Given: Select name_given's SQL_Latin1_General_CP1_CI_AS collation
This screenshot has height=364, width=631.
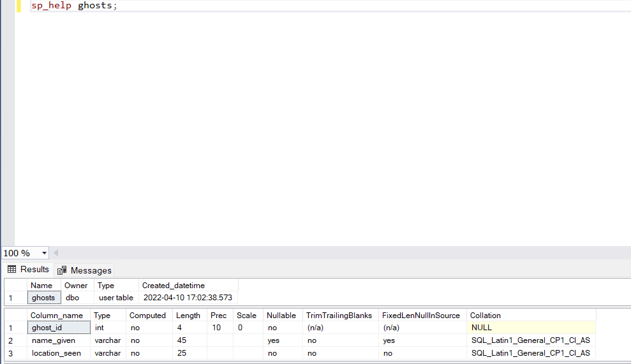Looking at the screenshot, I should 531,340.
